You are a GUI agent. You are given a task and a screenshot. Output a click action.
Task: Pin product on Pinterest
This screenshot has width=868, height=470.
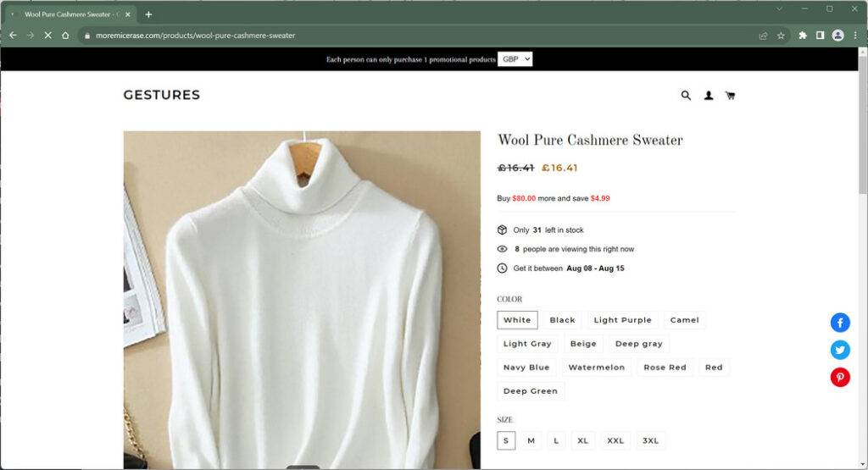tap(840, 378)
